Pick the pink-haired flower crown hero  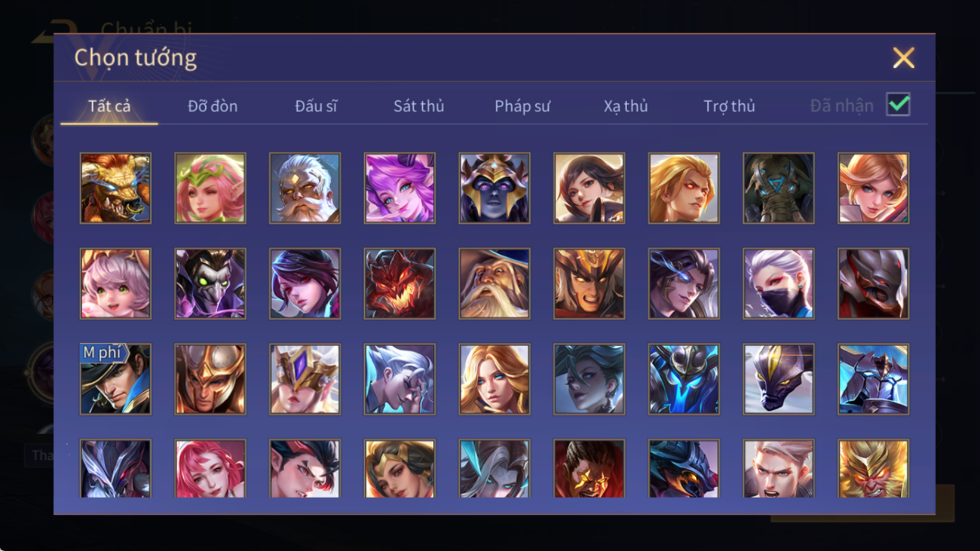coord(210,188)
